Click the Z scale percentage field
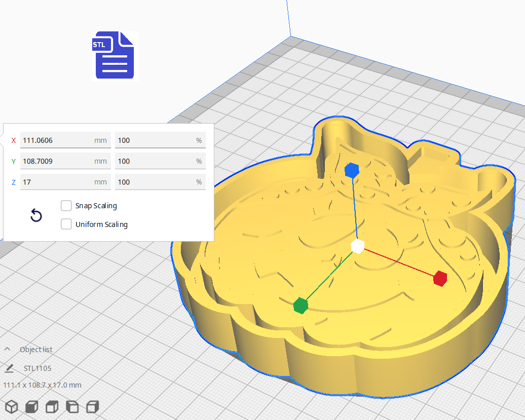Viewport: 525px width, 420px height. [x=155, y=182]
